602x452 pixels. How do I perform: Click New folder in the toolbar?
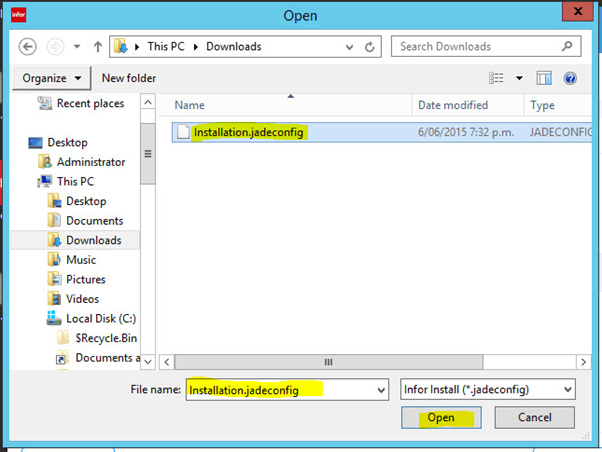pyautogui.click(x=129, y=78)
